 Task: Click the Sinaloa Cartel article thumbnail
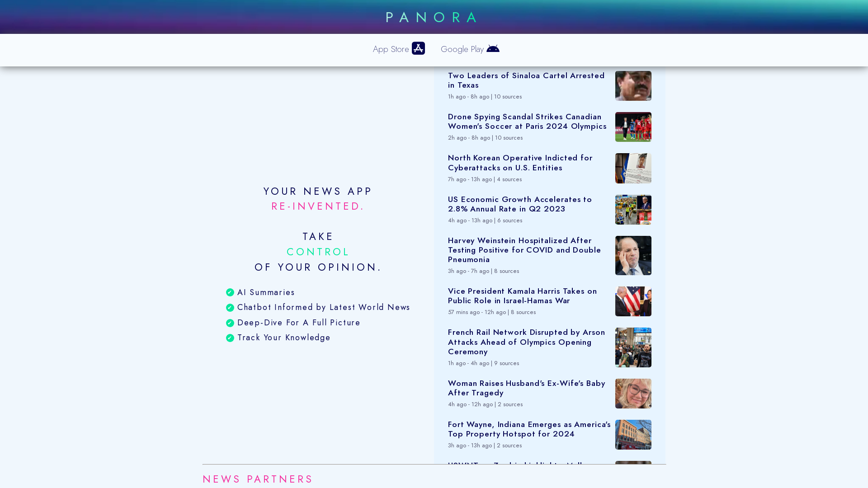click(x=633, y=86)
